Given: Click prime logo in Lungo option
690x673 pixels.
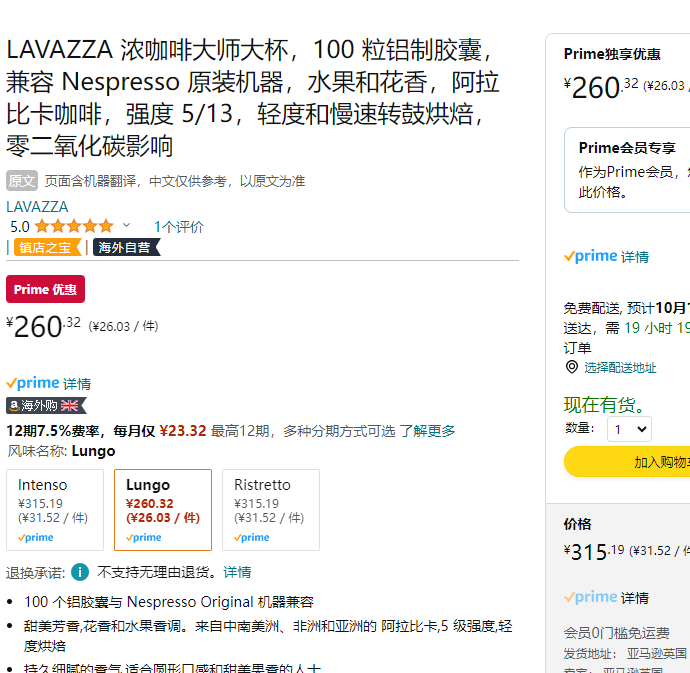Looking at the screenshot, I should (x=143, y=537).
